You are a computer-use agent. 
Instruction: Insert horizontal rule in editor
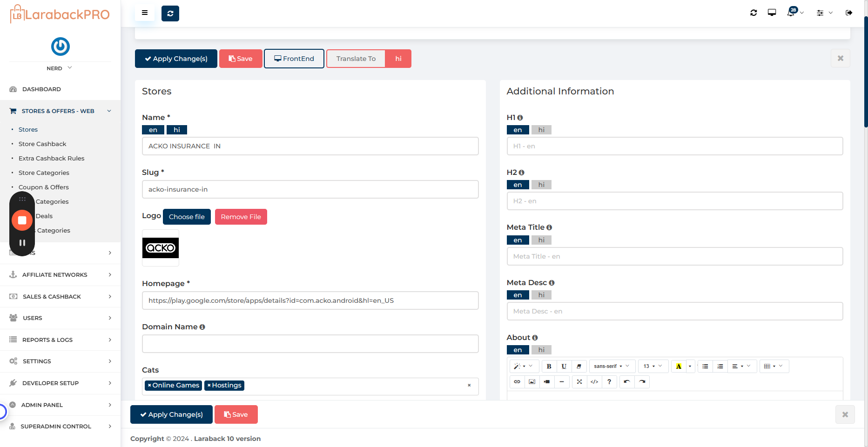(x=562, y=382)
